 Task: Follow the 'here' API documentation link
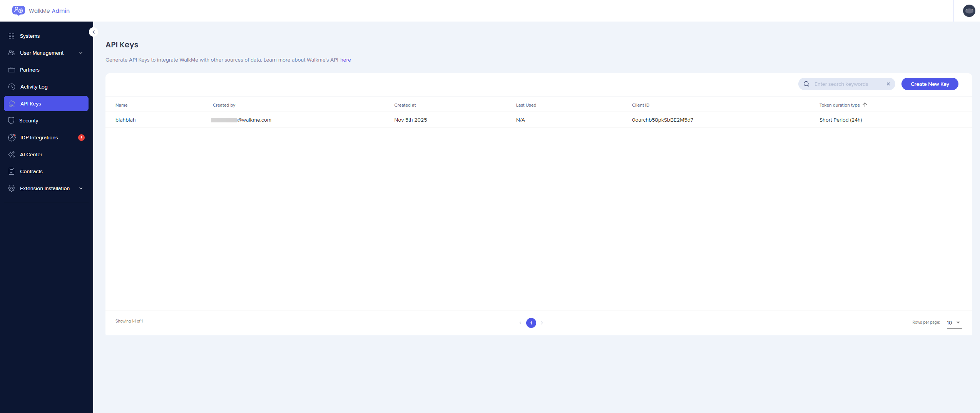[x=345, y=60]
